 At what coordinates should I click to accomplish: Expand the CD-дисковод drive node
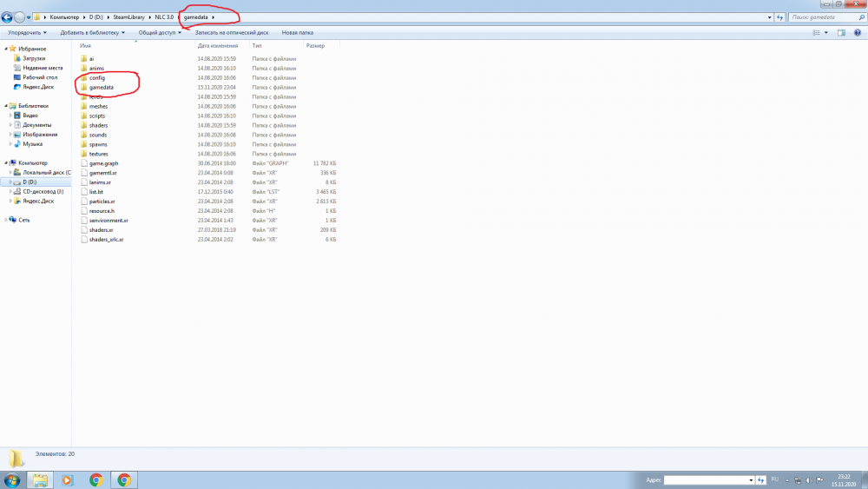point(10,192)
